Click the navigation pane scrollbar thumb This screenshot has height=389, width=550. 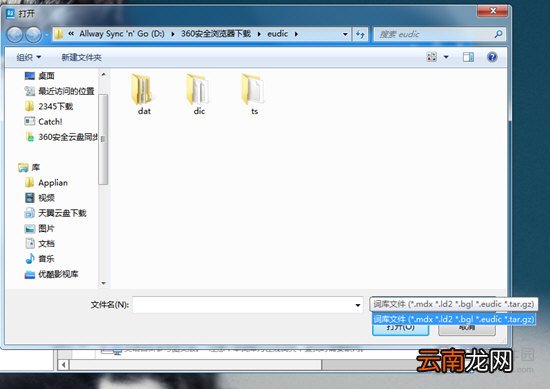[x=103, y=139]
